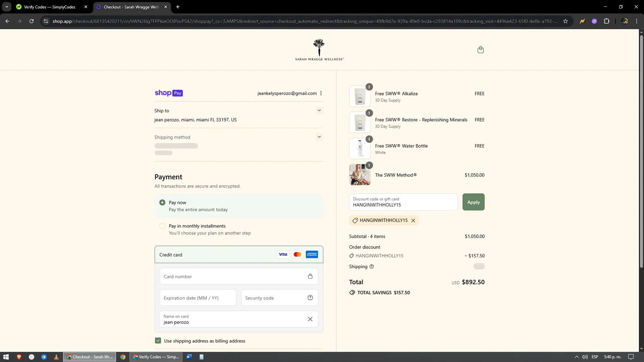Open browser profile avatar
644x362 pixels.
pos(625,21)
